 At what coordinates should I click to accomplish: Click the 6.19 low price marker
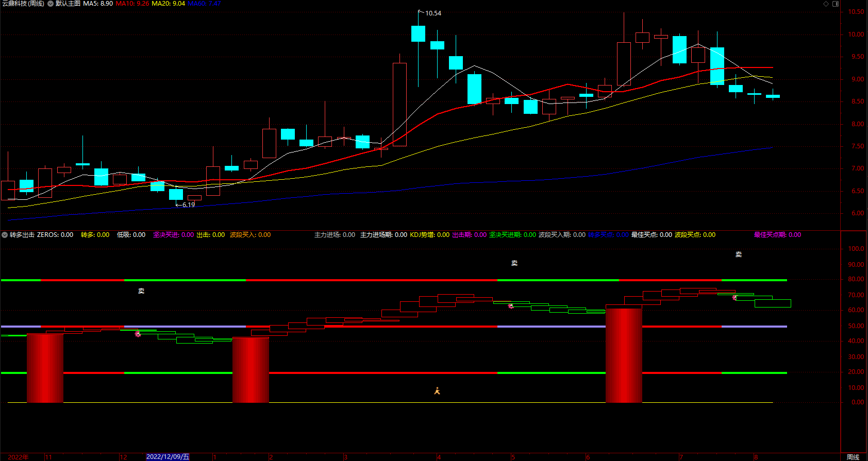[189, 205]
